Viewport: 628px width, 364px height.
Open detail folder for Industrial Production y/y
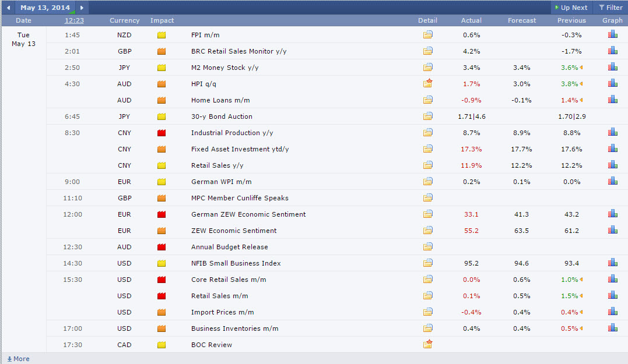pos(428,132)
